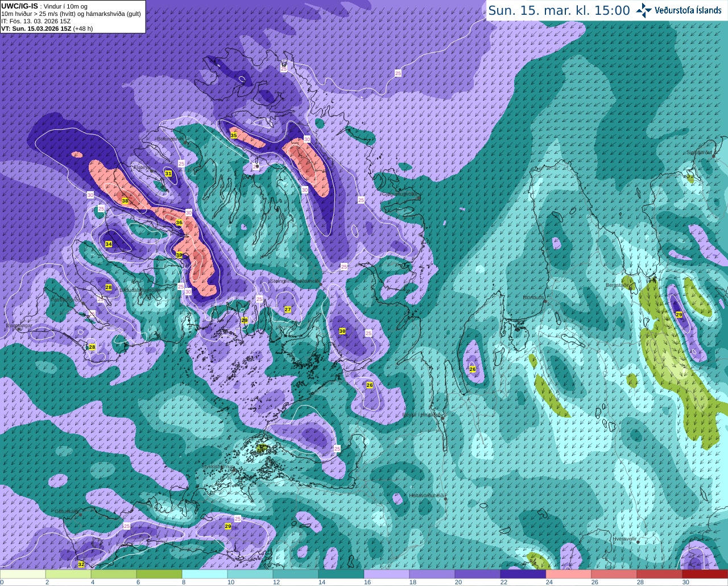Click the medium purple 18–20 legend swatch

[x=432, y=574]
